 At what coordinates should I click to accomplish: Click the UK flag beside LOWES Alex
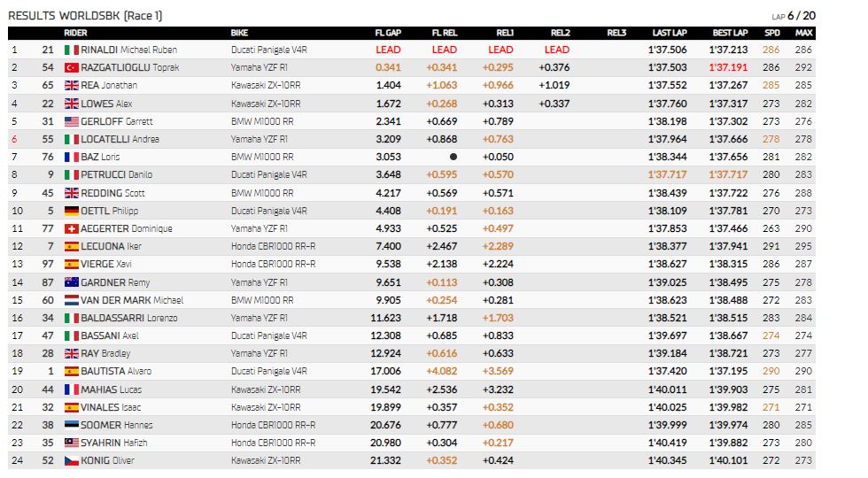(72, 104)
